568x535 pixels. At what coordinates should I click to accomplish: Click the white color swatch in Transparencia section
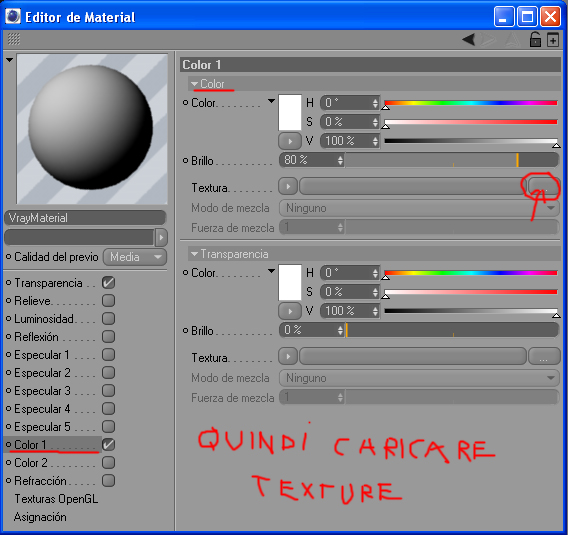pos(290,282)
